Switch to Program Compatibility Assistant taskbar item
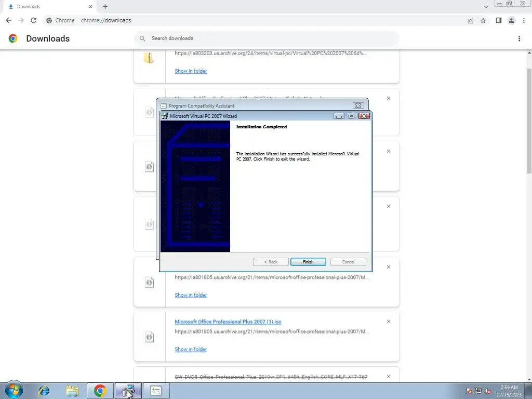The width and height of the screenshot is (532, 399). tap(156, 391)
